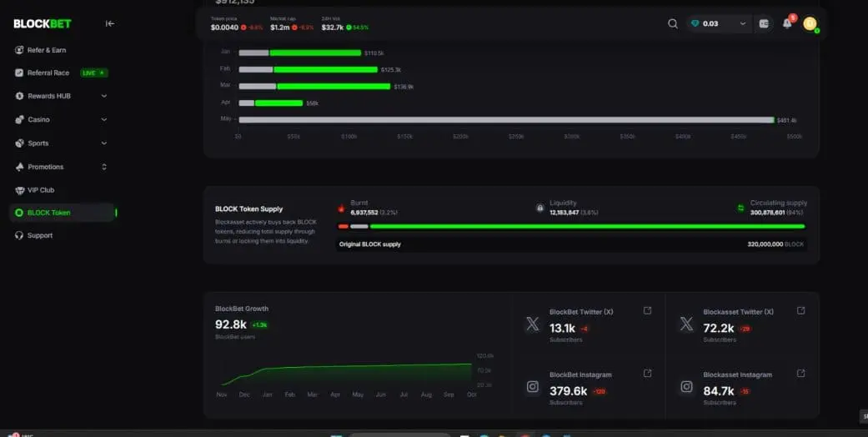Open BlockBet Twitter (X) external link icon
The height and width of the screenshot is (437, 868).
coord(647,311)
